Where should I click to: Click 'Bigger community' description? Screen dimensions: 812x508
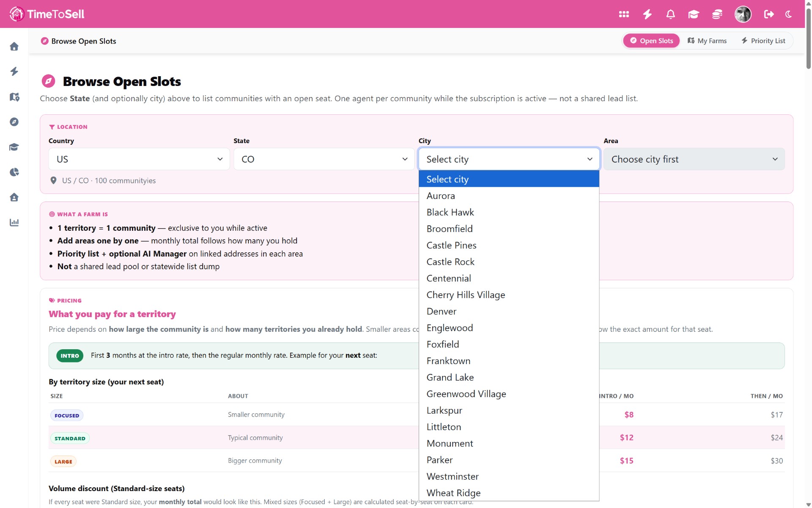(x=255, y=461)
